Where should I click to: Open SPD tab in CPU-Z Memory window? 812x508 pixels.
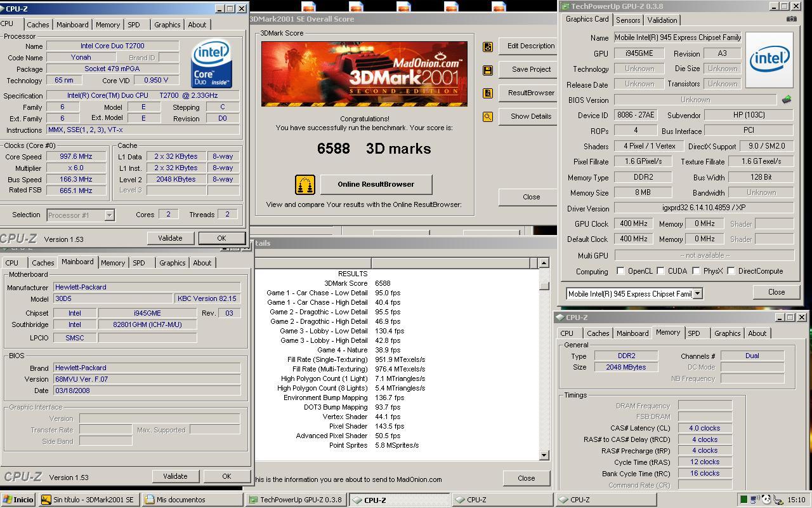pyautogui.click(x=694, y=333)
